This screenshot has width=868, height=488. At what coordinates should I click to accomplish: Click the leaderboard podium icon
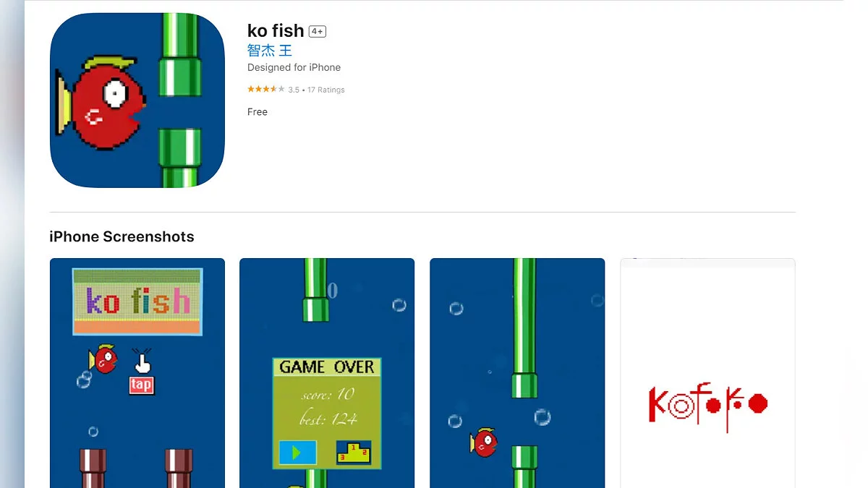[x=354, y=453]
